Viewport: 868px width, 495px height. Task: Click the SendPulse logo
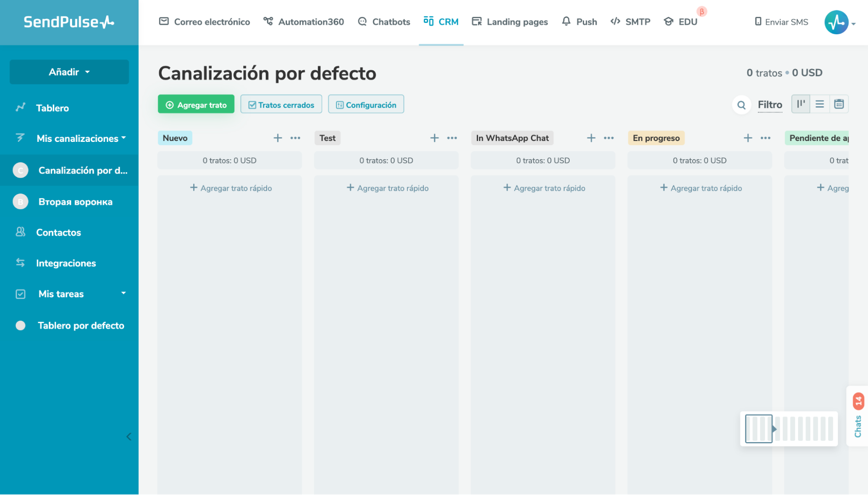69,22
